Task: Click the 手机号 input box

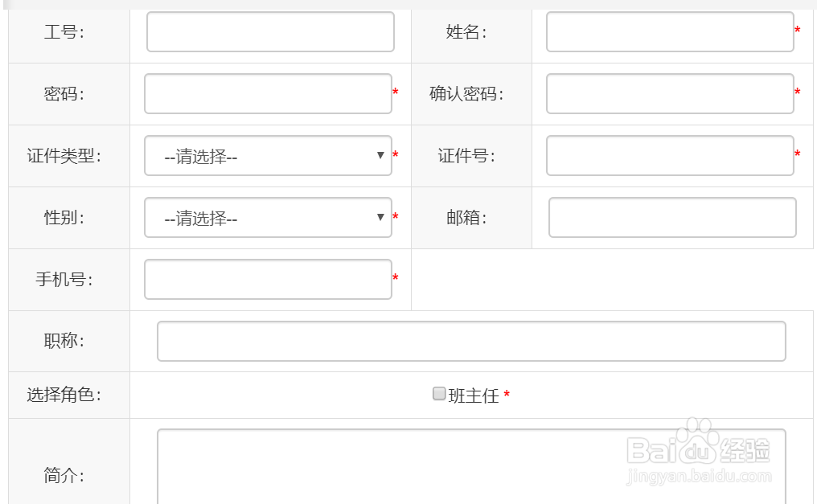Action: tap(266, 278)
